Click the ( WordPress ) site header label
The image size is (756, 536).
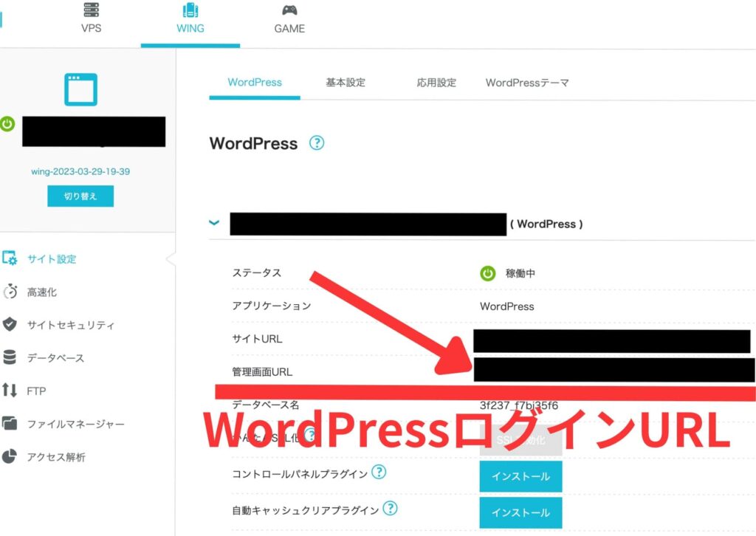tap(546, 224)
